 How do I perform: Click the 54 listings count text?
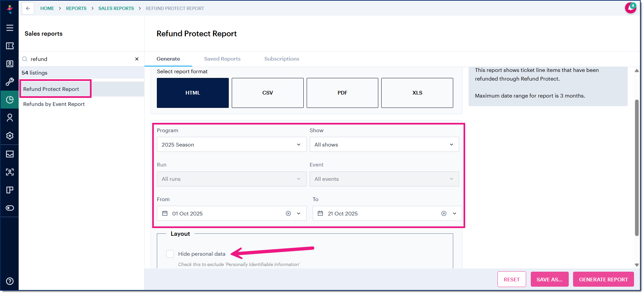coord(35,73)
